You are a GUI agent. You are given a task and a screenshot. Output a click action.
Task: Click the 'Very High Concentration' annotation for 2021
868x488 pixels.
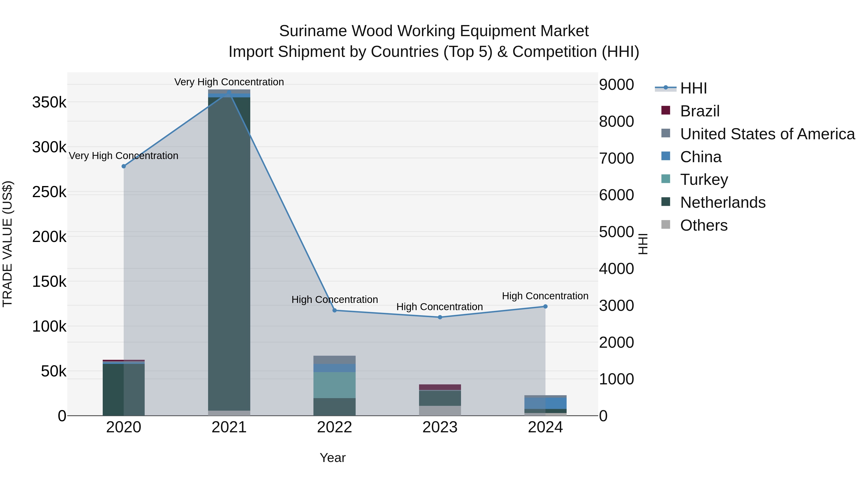click(229, 82)
